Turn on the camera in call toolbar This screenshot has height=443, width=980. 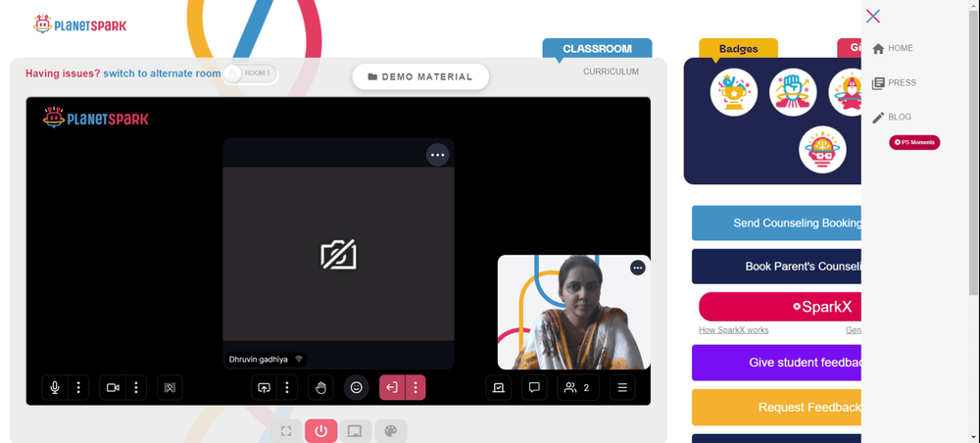[x=113, y=387]
